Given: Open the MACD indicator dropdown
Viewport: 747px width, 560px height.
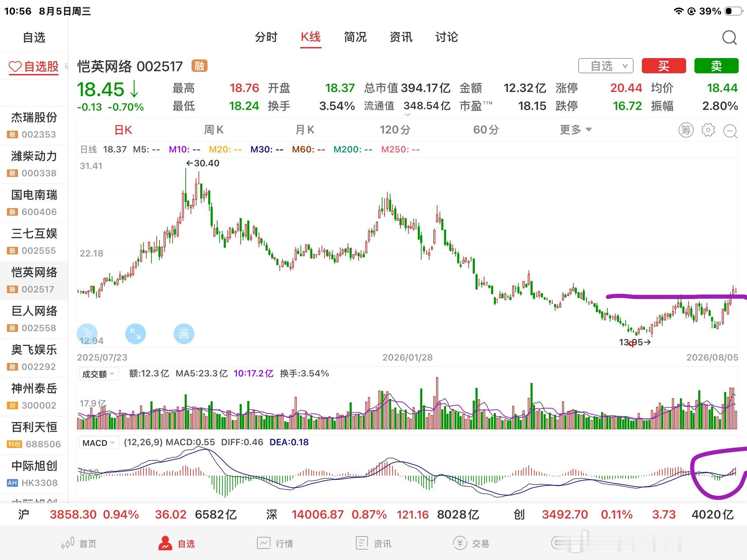Looking at the screenshot, I should click(x=99, y=443).
